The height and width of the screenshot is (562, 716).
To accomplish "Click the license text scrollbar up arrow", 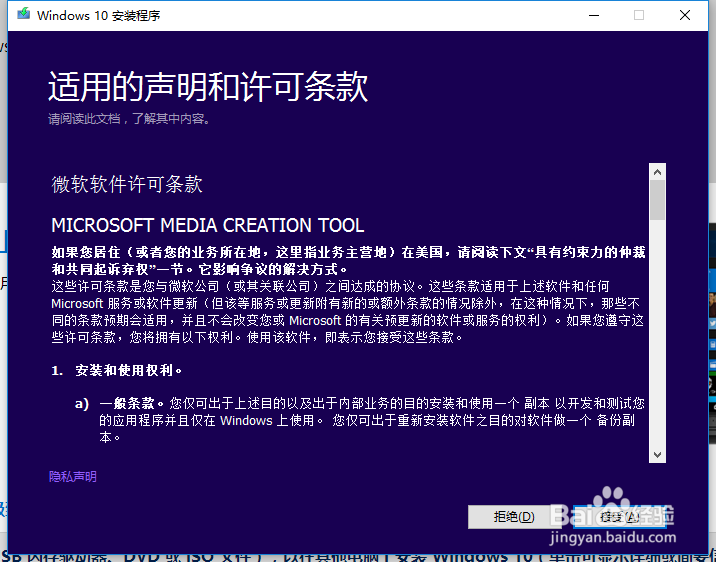I will pyautogui.click(x=657, y=172).
